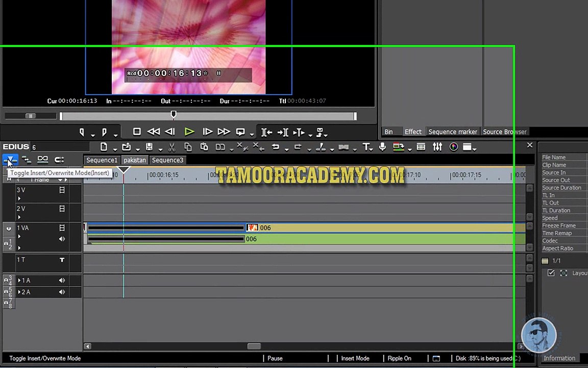Move to next edit point

(x=283, y=132)
